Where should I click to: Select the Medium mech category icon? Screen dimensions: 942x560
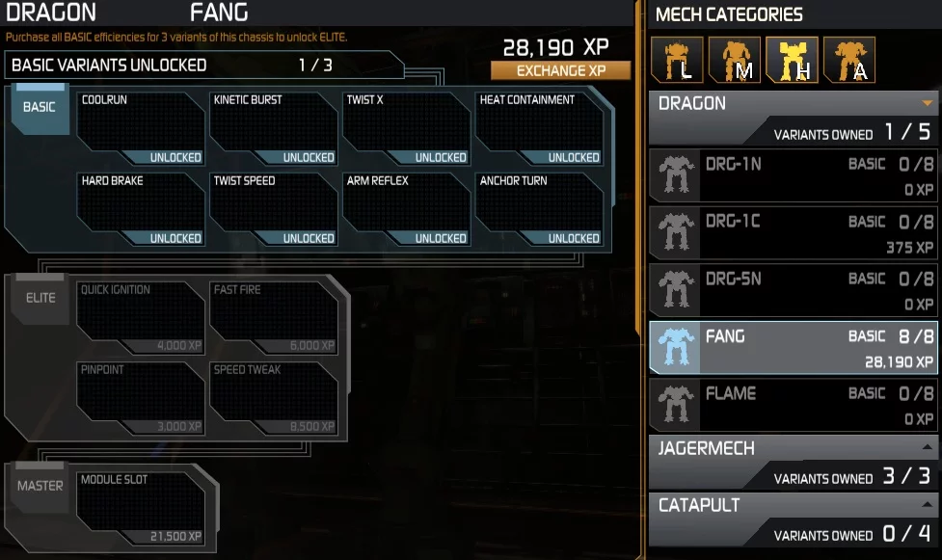pos(734,60)
